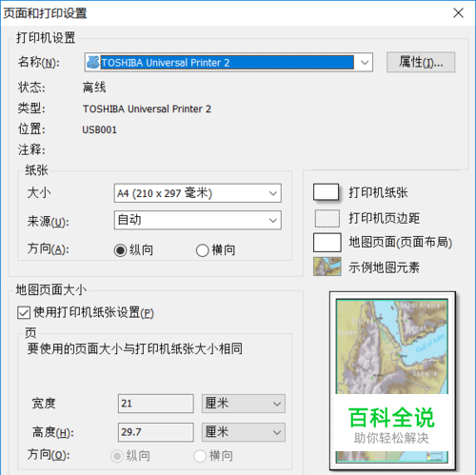Click the map page layout legend icon
This screenshot has width=476, height=475.
point(327,243)
